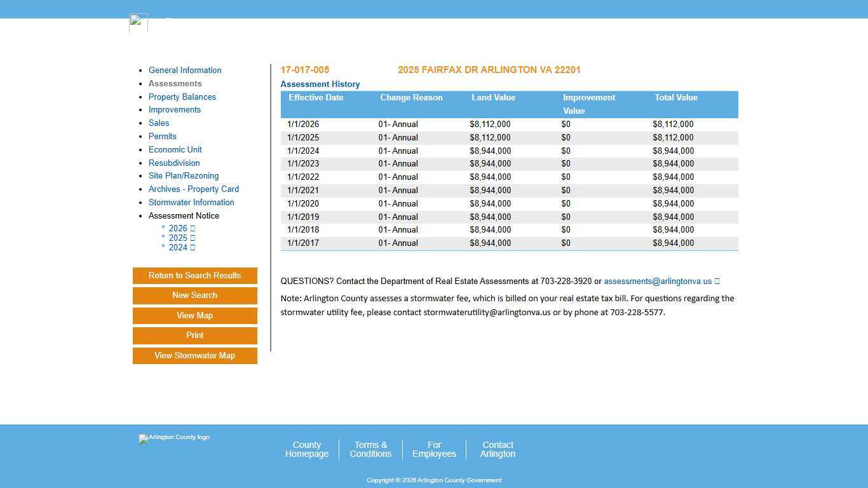Open the Site Plan/Rezoning page
This screenshot has height=488, width=868.
pyautogui.click(x=184, y=175)
